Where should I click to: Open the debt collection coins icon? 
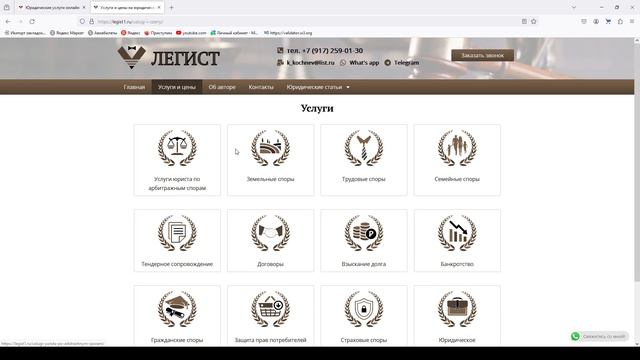click(364, 233)
